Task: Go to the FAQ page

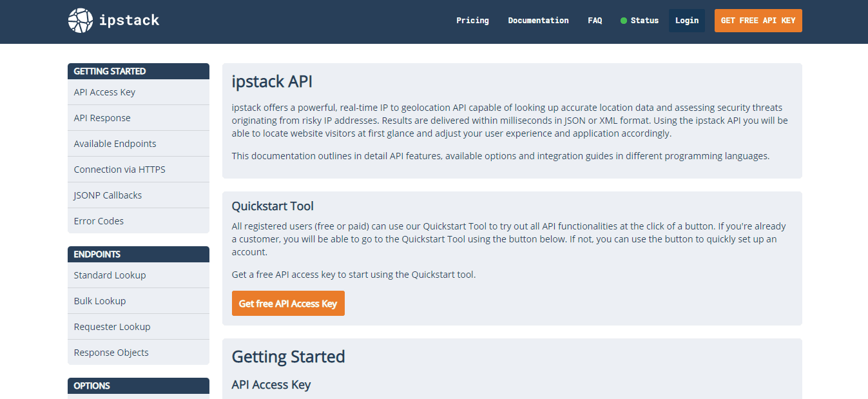Action: pos(595,21)
